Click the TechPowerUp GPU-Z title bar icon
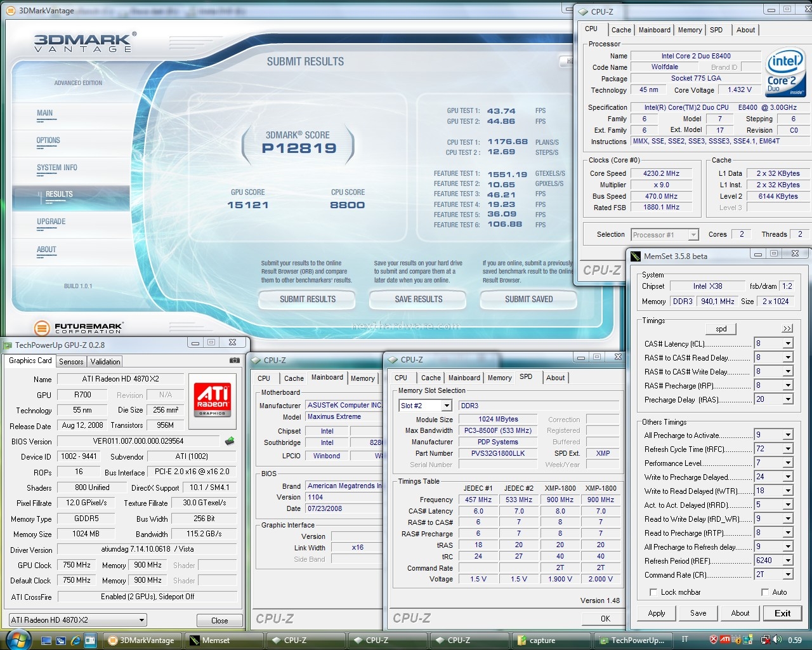This screenshot has height=650, width=812. 8,345
